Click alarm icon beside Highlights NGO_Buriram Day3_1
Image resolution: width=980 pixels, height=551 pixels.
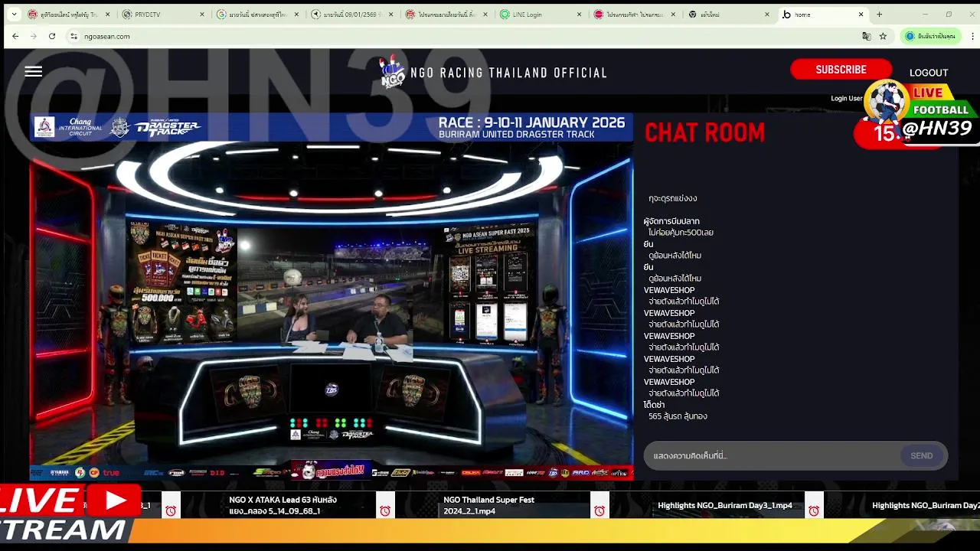[814, 510]
